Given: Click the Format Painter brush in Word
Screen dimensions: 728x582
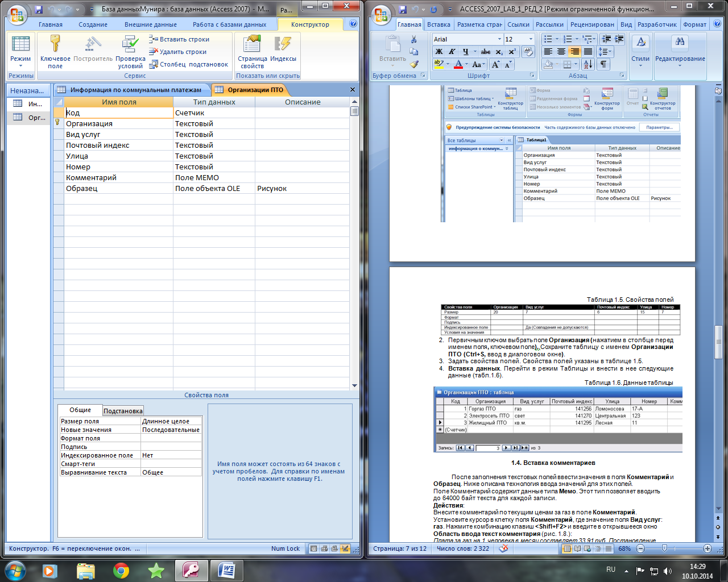Looking at the screenshot, I should (x=414, y=64).
